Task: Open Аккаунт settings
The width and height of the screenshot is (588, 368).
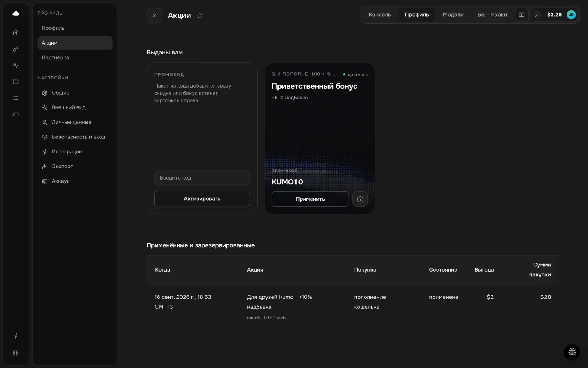Action: pos(75,181)
